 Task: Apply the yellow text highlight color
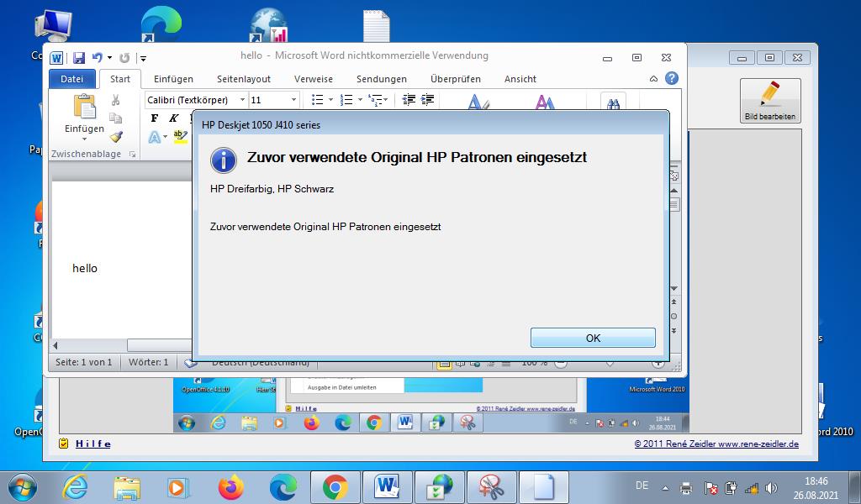(x=180, y=136)
